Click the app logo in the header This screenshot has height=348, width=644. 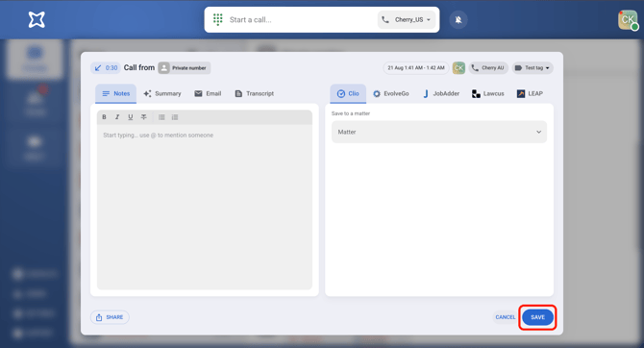pos(37,20)
